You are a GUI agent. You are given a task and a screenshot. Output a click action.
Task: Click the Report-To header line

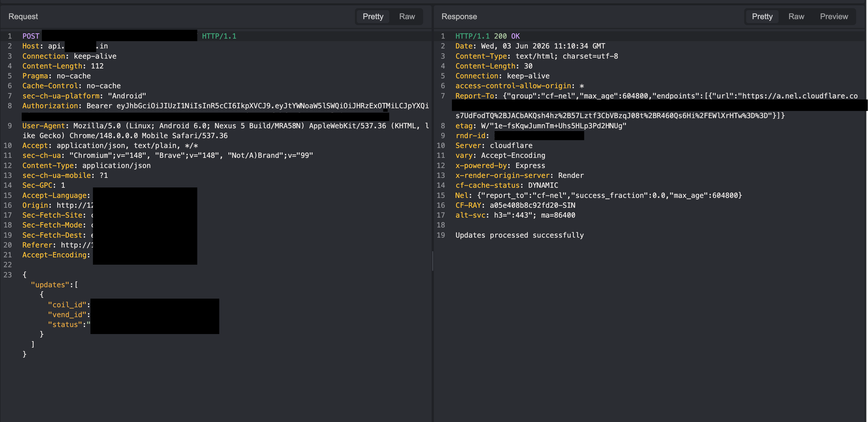pos(656,96)
